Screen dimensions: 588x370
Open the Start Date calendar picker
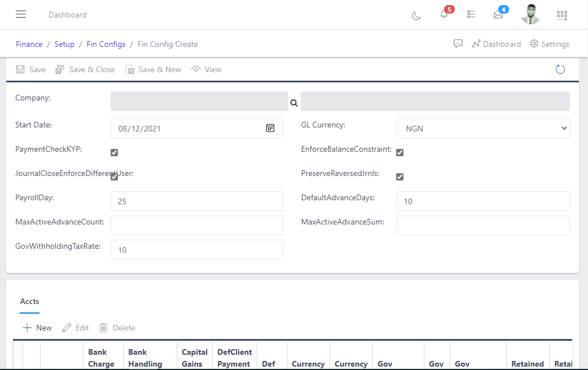[271, 128]
